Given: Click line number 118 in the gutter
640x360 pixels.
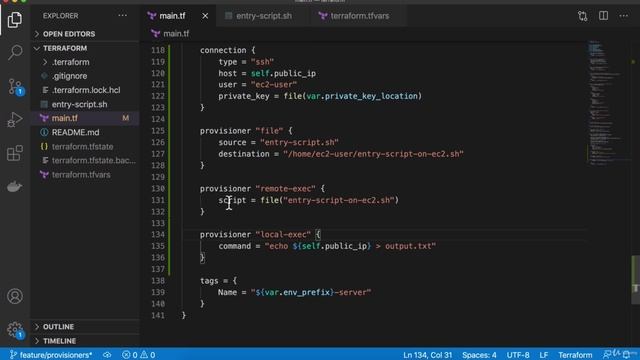Looking at the screenshot, I should click(x=158, y=50).
